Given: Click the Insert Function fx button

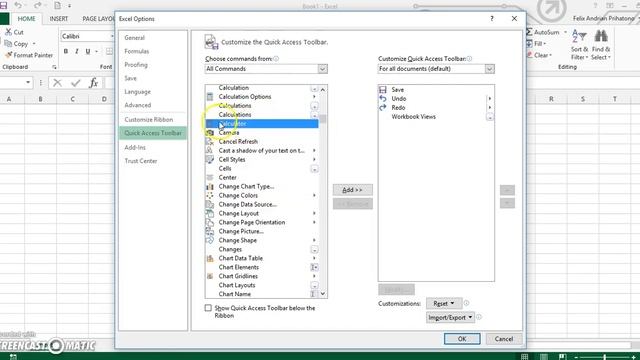Looking at the screenshot, I should 93,83.
